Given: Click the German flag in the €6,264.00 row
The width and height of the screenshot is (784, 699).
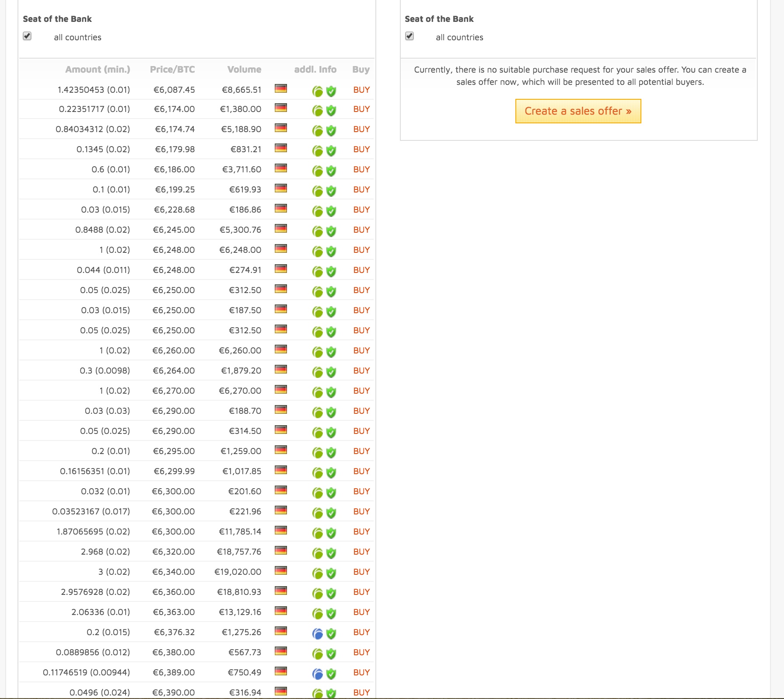Looking at the screenshot, I should coord(281,370).
